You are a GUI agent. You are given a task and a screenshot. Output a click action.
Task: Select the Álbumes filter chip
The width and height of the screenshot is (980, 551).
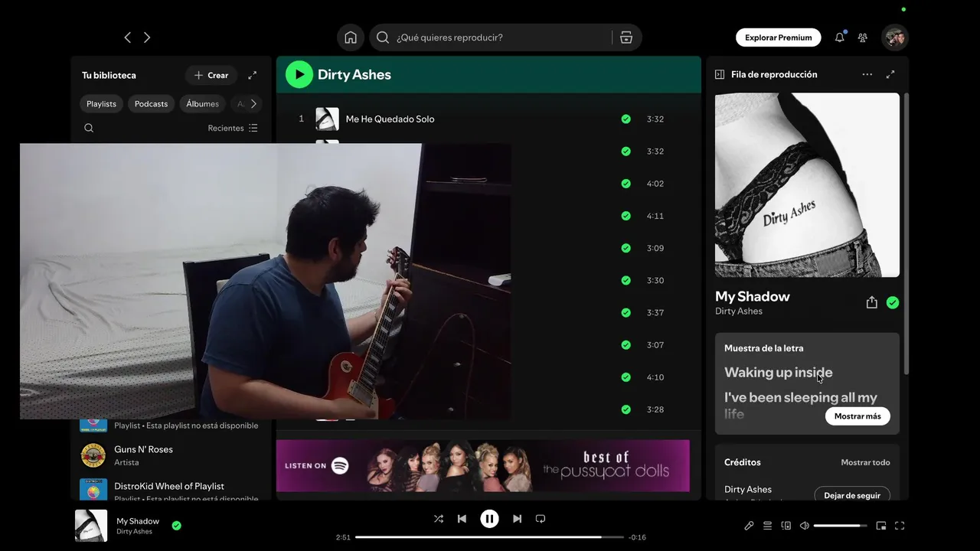point(202,103)
